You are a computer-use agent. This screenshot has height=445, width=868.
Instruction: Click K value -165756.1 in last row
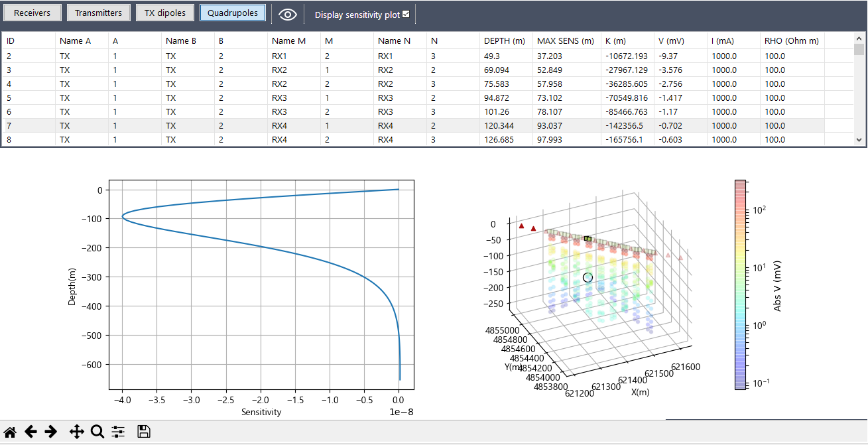[x=627, y=139]
